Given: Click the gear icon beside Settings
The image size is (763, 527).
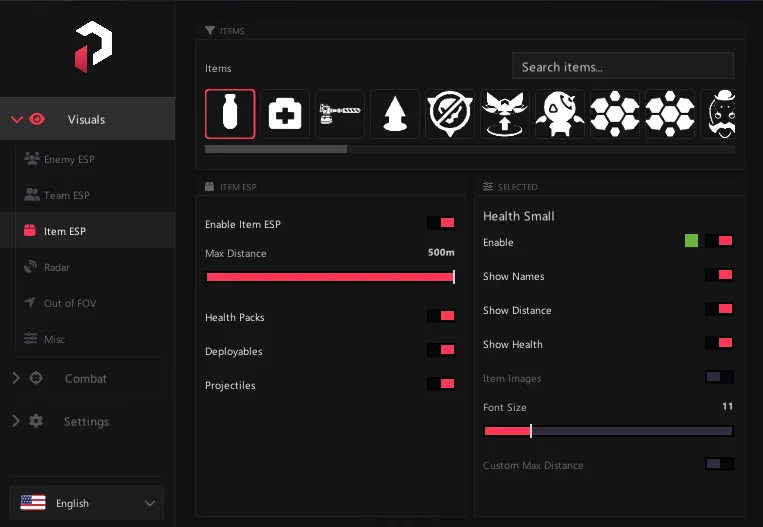Looking at the screenshot, I should 36,421.
